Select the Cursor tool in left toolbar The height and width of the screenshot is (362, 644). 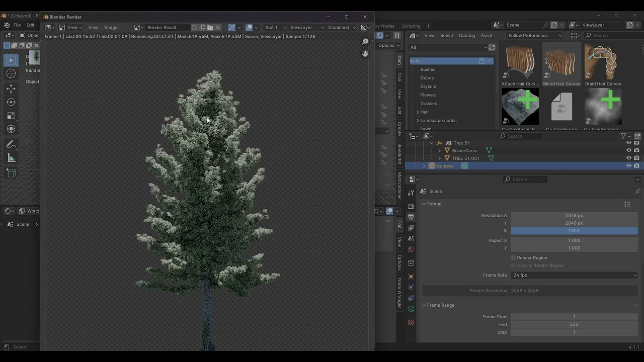11,74
